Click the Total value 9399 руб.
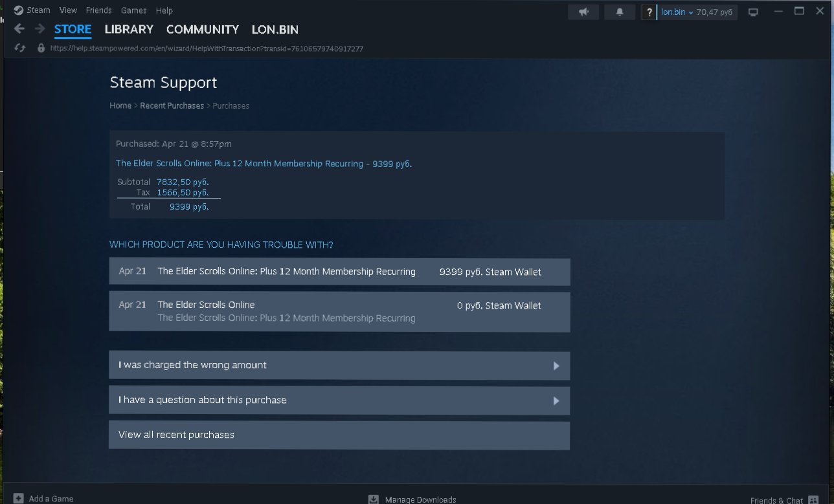 [x=189, y=207]
